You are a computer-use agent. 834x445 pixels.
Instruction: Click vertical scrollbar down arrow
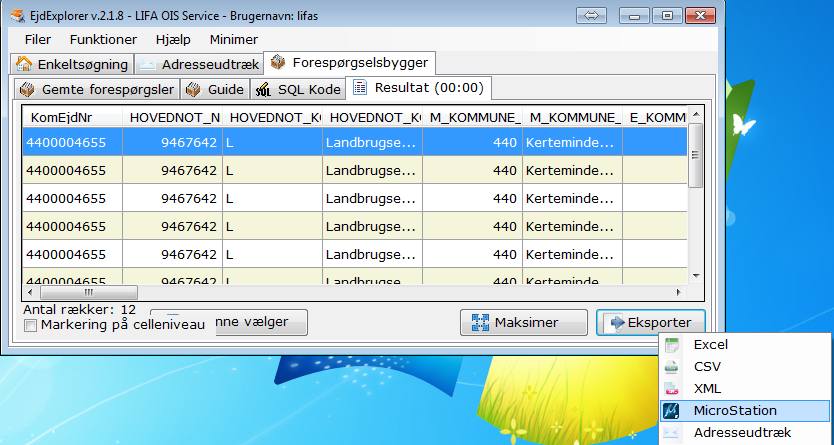tap(696, 276)
